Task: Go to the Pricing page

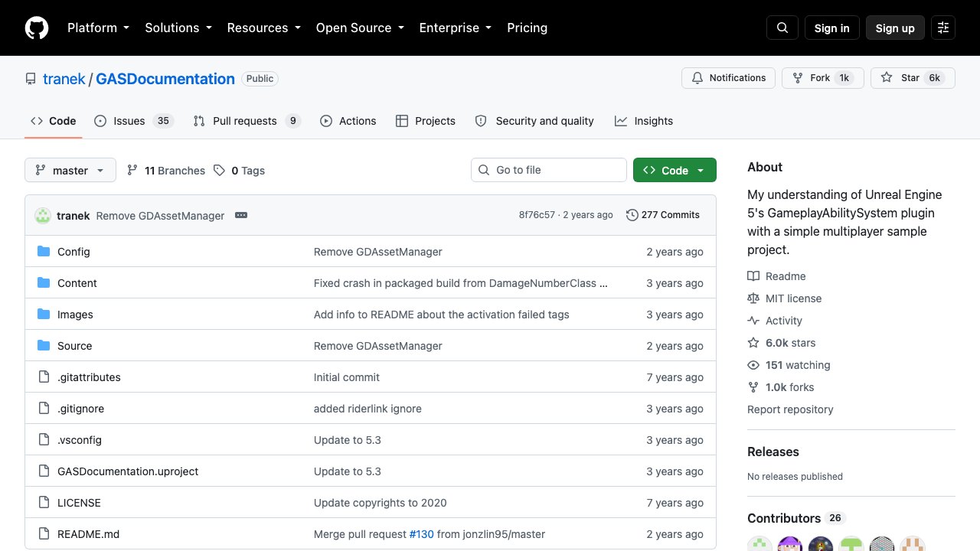Action: tap(527, 28)
